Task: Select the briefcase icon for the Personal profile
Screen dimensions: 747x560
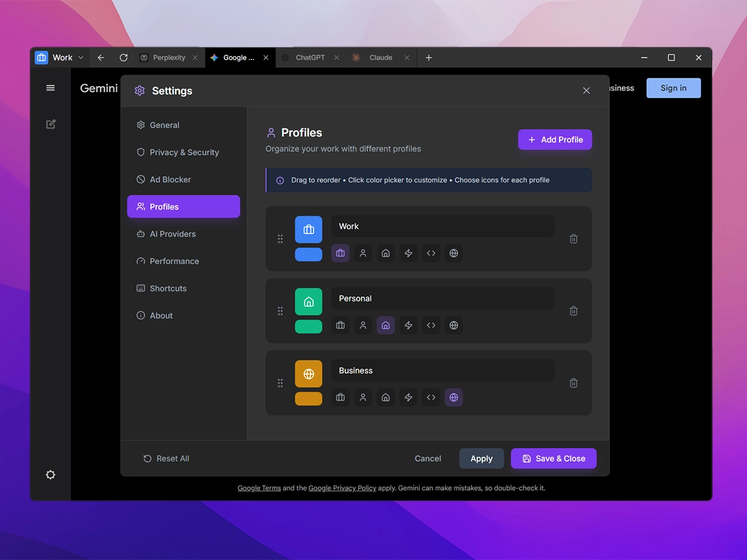Action: (340, 325)
